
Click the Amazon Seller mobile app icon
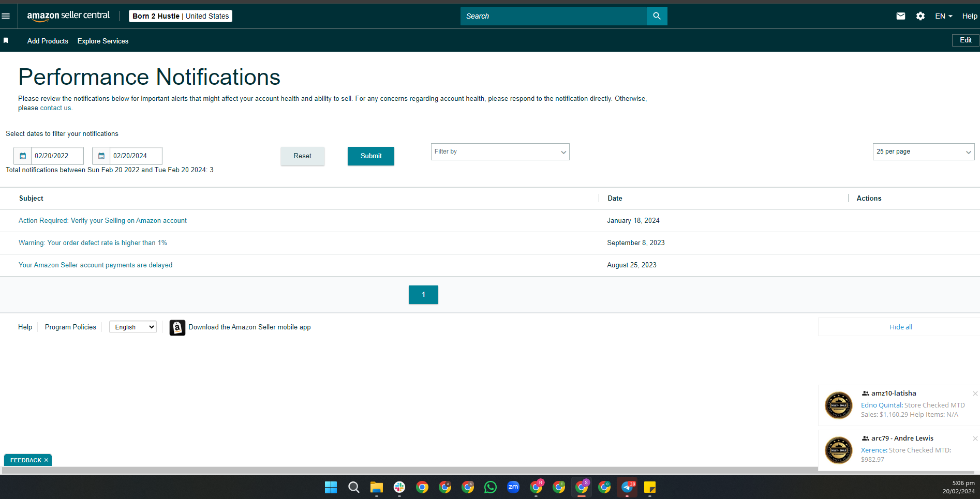click(177, 327)
